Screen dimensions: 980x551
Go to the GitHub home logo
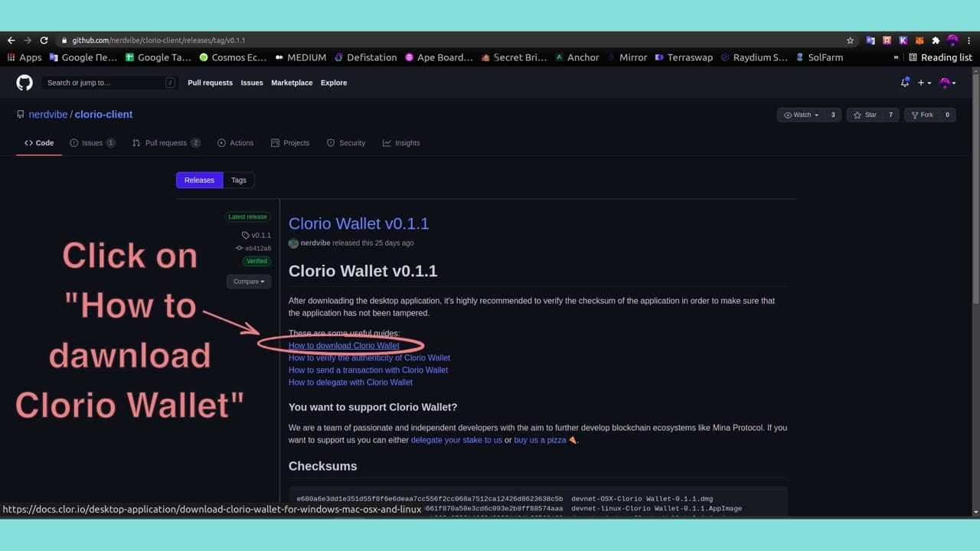24,83
